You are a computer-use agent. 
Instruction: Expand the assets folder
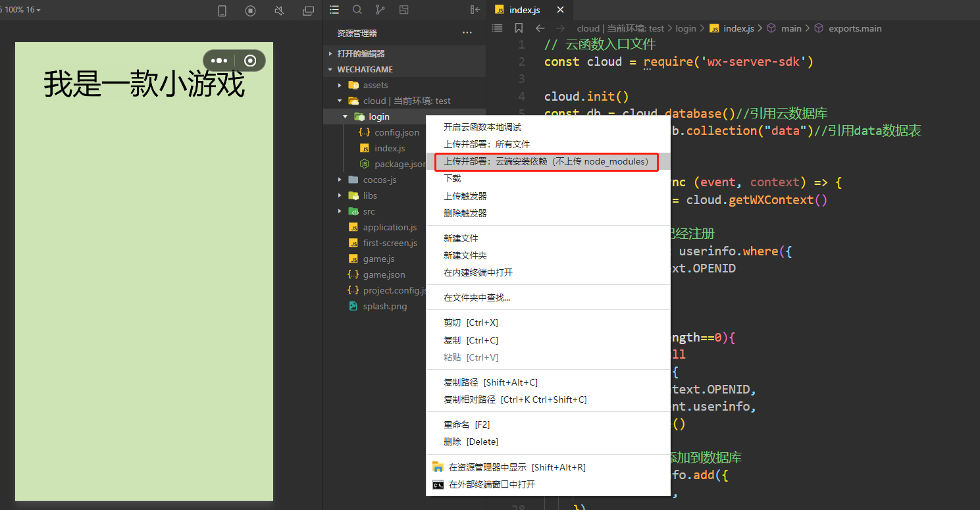404,86
